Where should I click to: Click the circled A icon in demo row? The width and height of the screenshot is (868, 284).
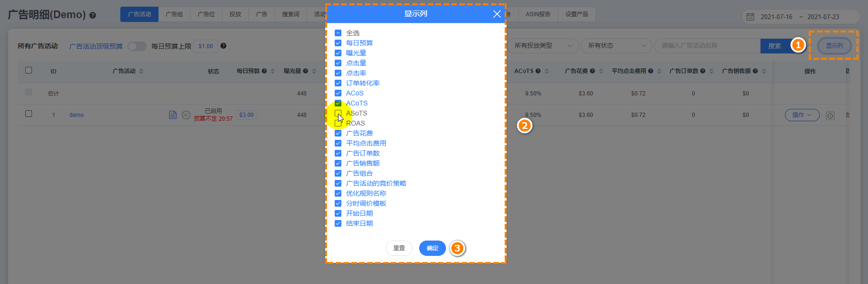[186, 115]
